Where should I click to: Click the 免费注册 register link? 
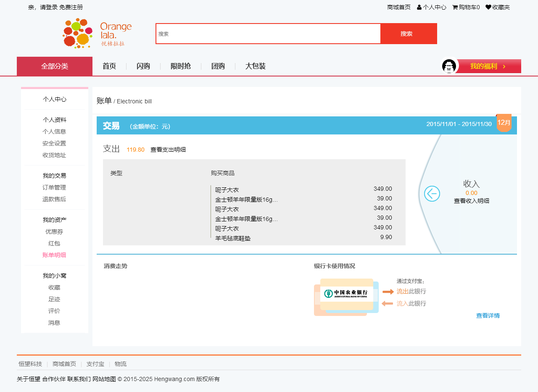71,7
